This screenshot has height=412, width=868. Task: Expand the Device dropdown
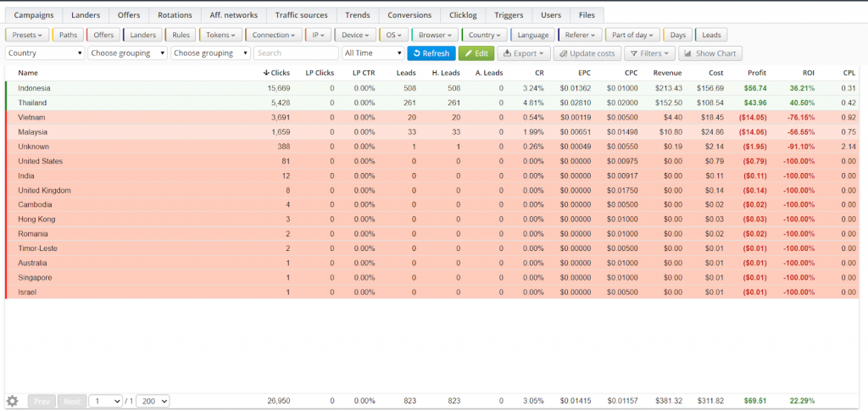point(355,35)
